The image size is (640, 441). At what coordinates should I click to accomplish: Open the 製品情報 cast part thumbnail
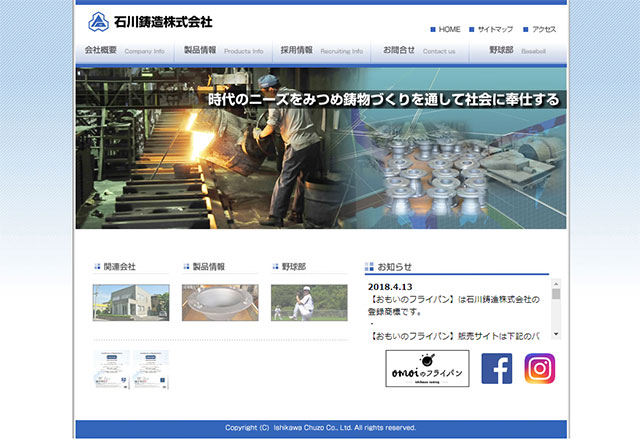coord(220,303)
